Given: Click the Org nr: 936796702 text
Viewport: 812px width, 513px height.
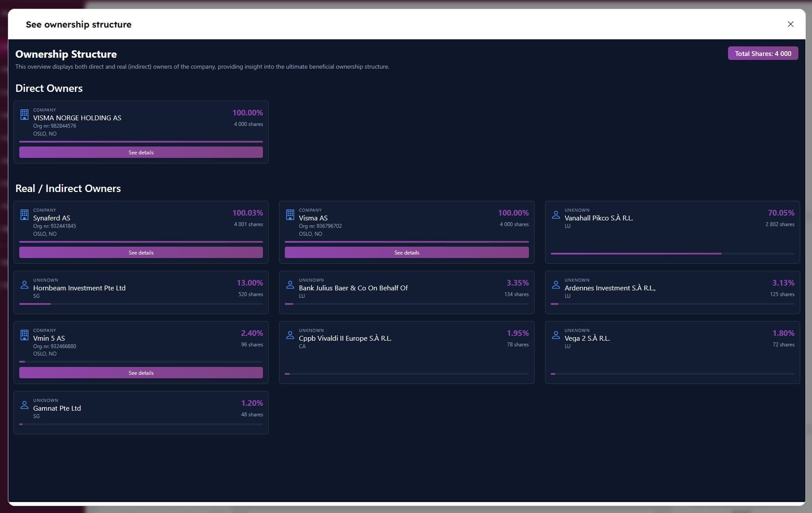Looking at the screenshot, I should (320, 226).
